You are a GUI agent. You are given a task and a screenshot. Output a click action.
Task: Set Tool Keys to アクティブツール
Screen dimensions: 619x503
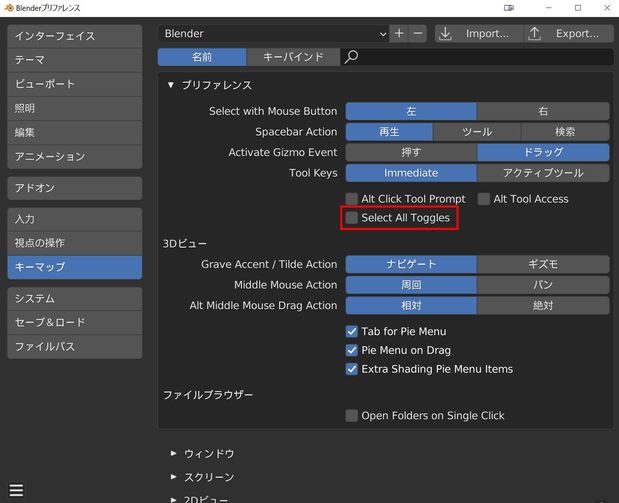coord(543,173)
